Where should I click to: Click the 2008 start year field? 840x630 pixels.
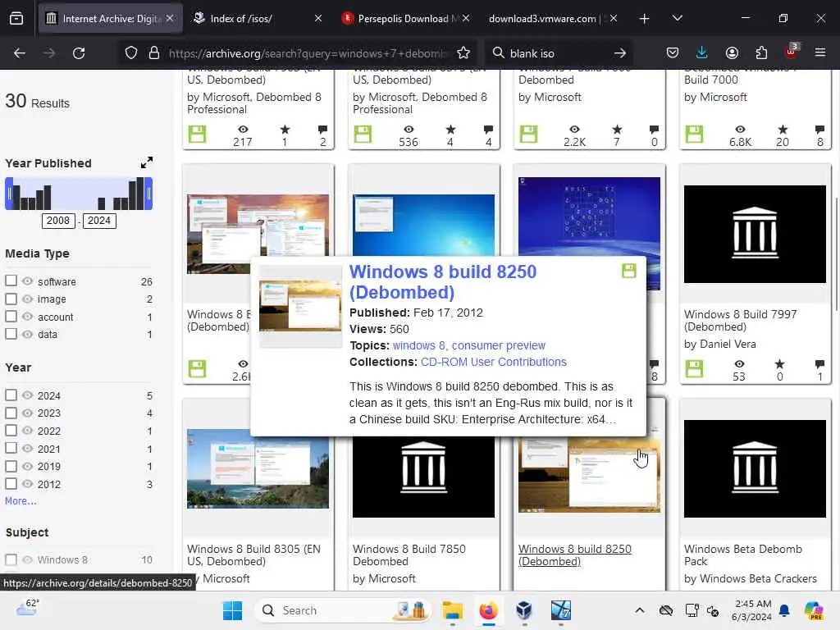point(58,220)
